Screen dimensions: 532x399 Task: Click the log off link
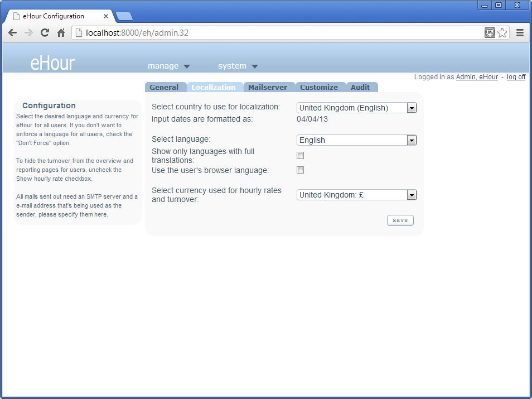pyautogui.click(x=516, y=77)
